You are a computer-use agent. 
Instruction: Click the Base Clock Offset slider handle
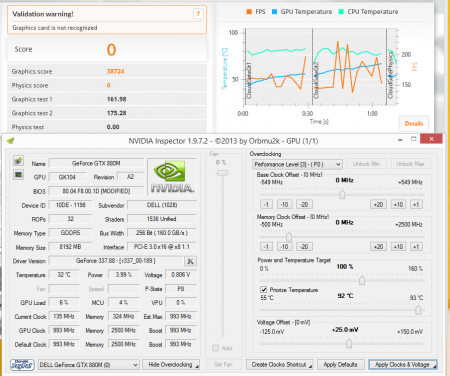tap(342, 194)
